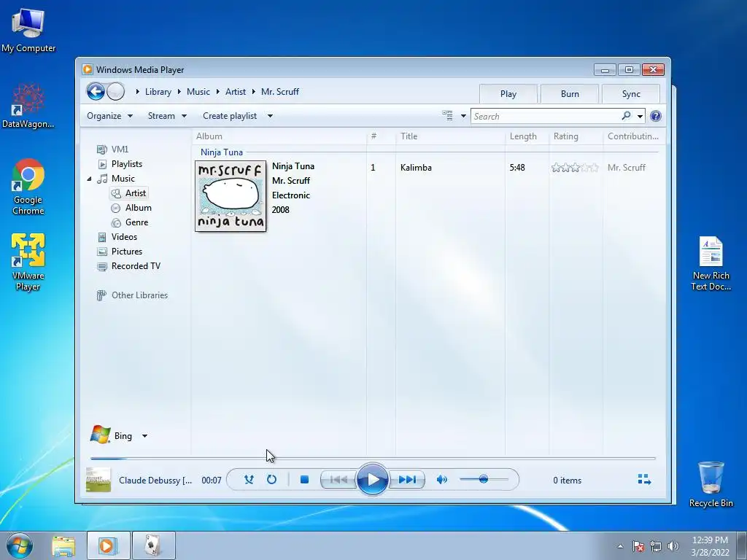This screenshot has width=747, height=560.
Task: Select the Ninja Tuna album cover
Action: pyautogui.click(x=231, y=196)
